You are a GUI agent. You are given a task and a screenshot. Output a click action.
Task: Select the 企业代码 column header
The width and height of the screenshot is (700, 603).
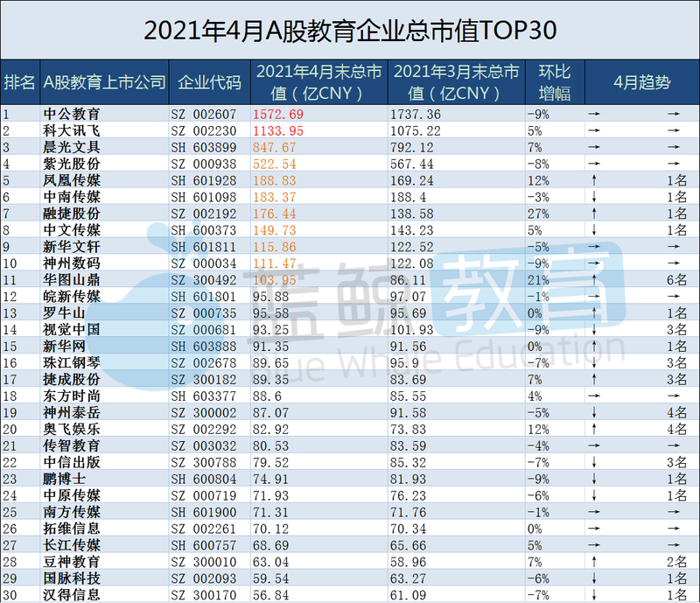[209, 82]
